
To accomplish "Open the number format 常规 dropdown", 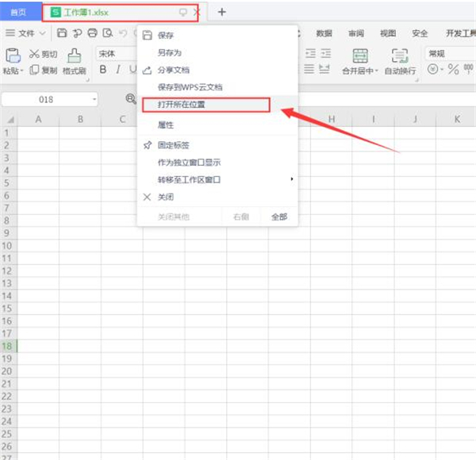I will pyautogui.click(x=451, y=54).
